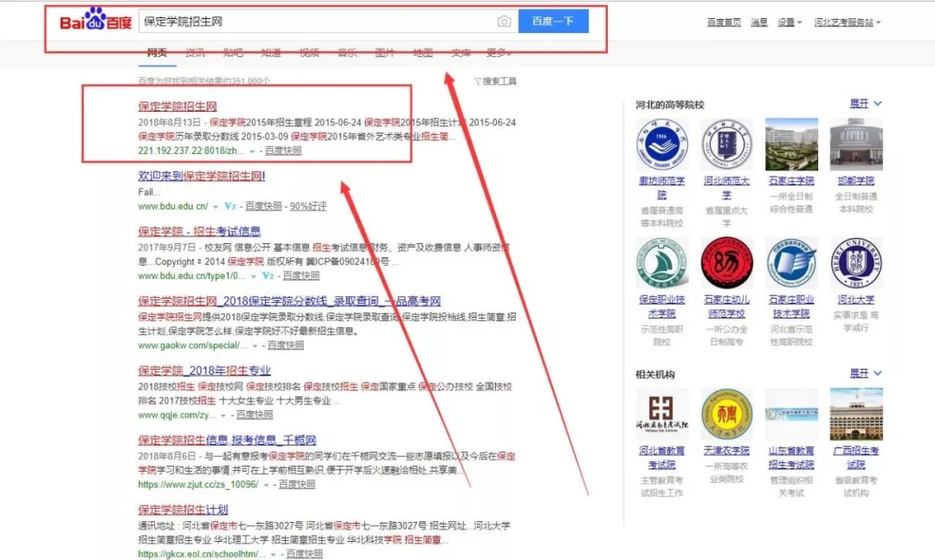
Task: Open the 消息 link
Action: (x=759, y=22)
